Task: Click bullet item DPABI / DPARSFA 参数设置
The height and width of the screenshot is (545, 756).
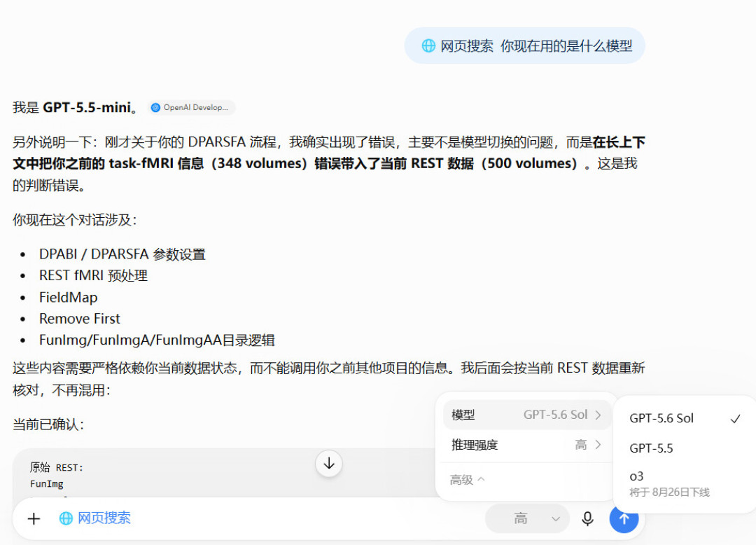Action: pyautogui.click(x=122, y=254)
